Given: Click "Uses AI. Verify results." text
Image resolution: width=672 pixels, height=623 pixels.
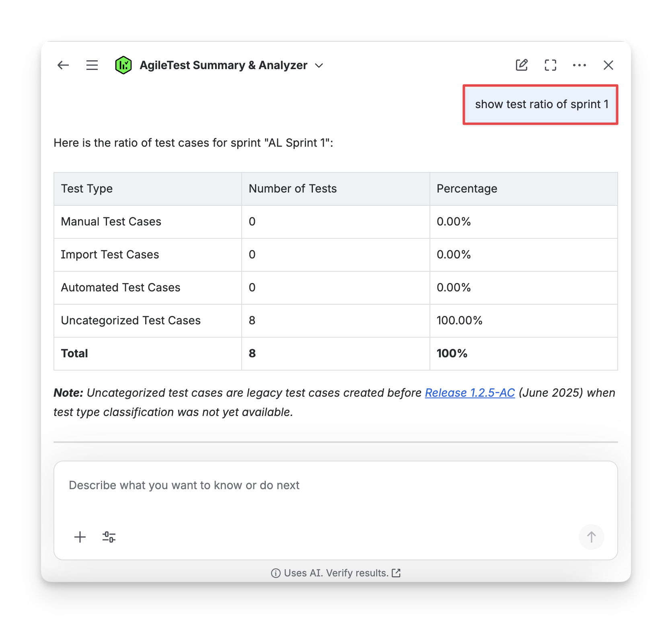Looking at the screenshot, I should [336, 573].
